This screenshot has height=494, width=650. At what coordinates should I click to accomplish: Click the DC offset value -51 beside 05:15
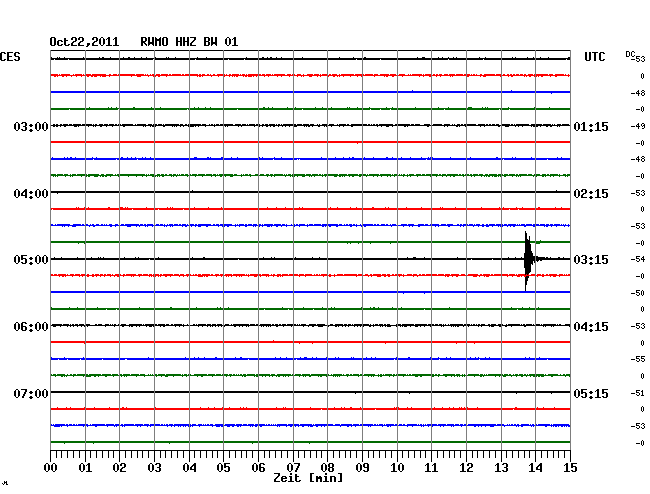click(638, 393)
